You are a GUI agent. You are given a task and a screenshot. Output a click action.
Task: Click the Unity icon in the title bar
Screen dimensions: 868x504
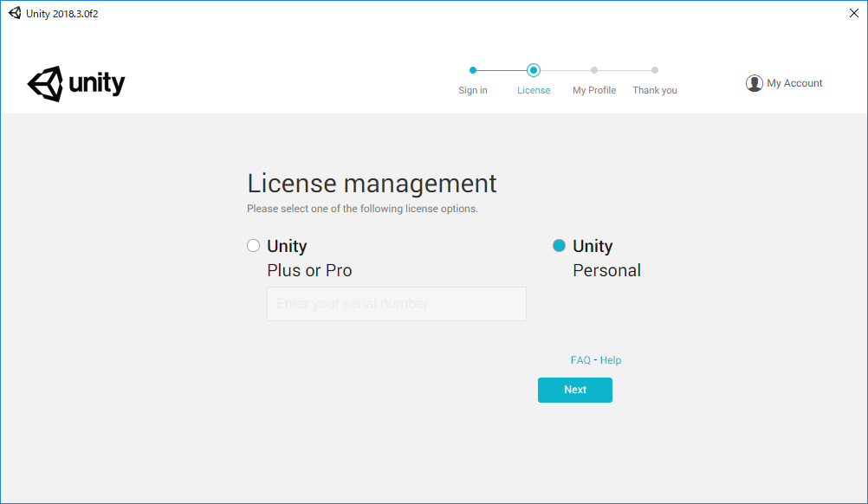pos(14,13)
